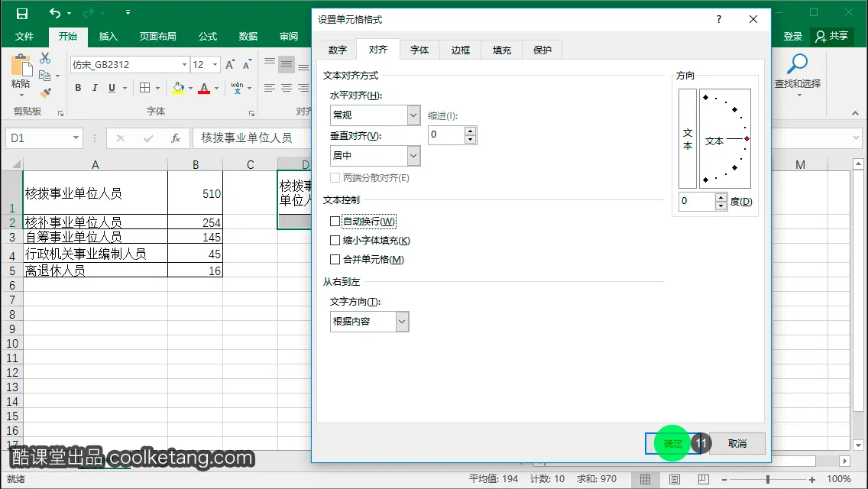The height and width of the screenshot is (489, 868).
Task: Toggle Italic formatting
Action: [95, 88]
